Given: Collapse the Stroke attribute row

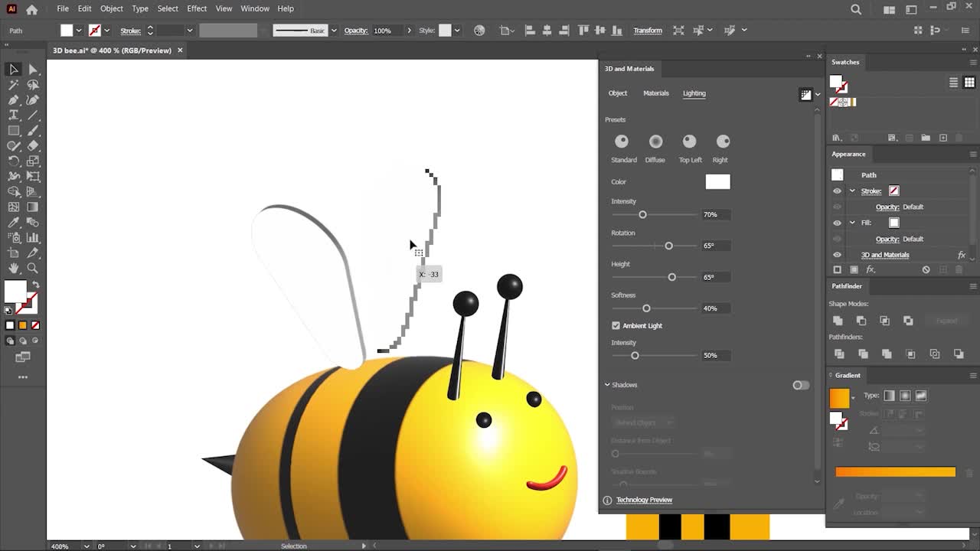Looking at the screenshot, I should (852, 191).
